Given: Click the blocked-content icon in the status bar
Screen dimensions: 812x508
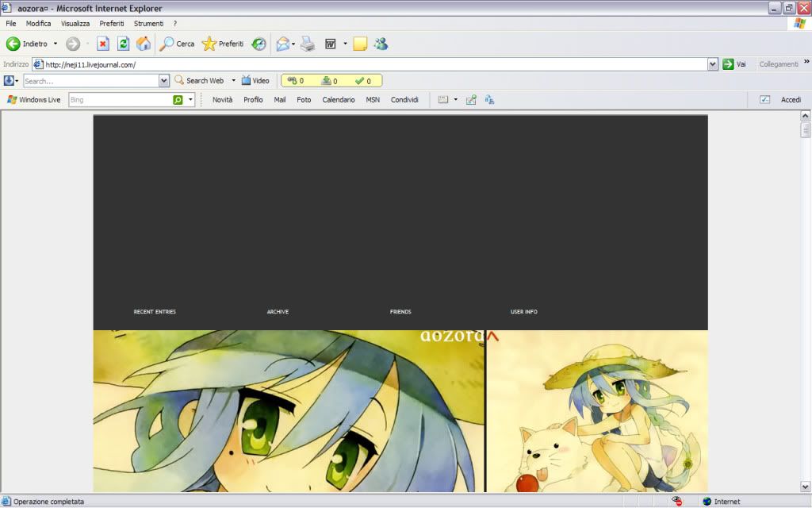Looking at the screenshot, I should (677, 502).
